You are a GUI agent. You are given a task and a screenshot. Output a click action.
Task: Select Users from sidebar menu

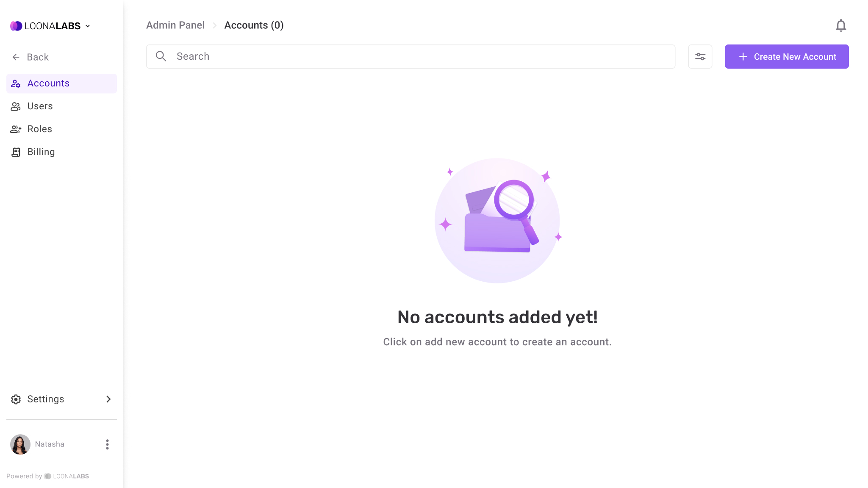[40, 106]
